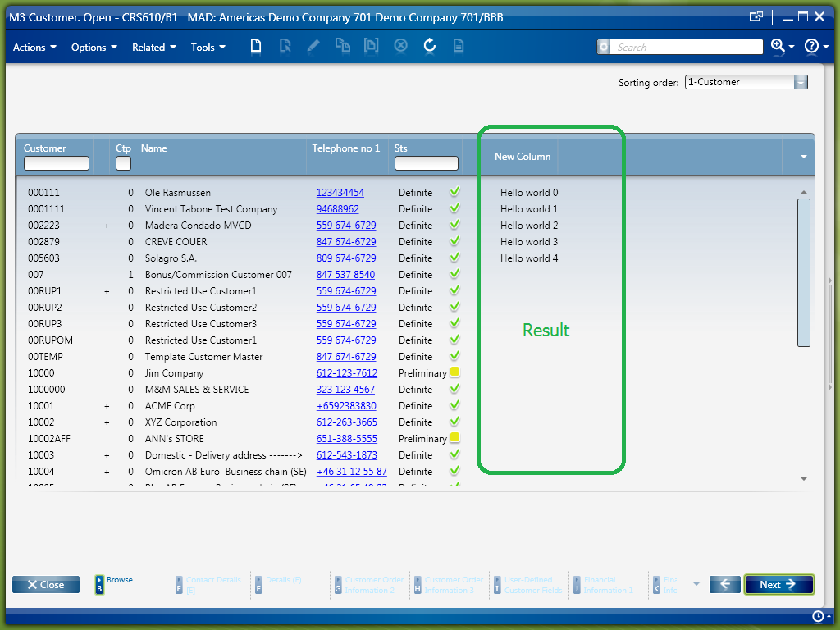Open the Actions menu
Image resolution: width=840 pixels, height=630 pixels.
(x=34, y=48)
